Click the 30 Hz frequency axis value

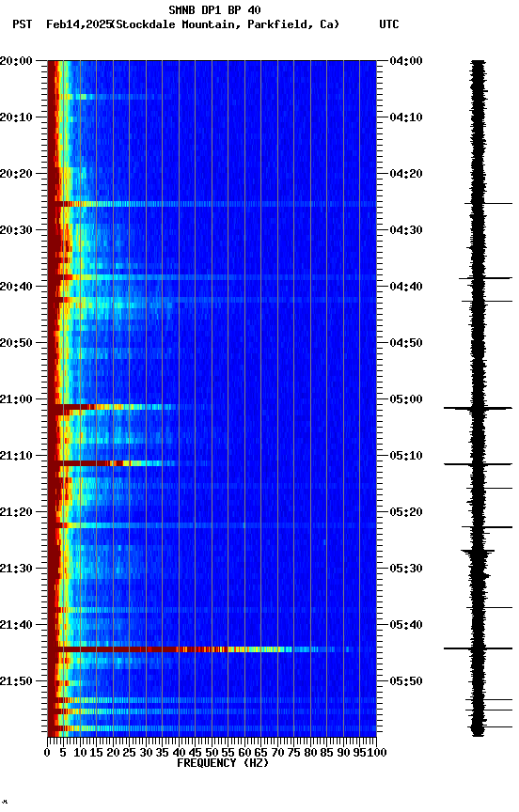[x=146, y=754]
